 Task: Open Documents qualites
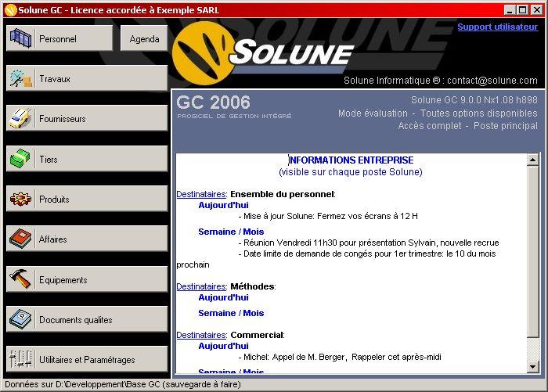coord(87,320)
